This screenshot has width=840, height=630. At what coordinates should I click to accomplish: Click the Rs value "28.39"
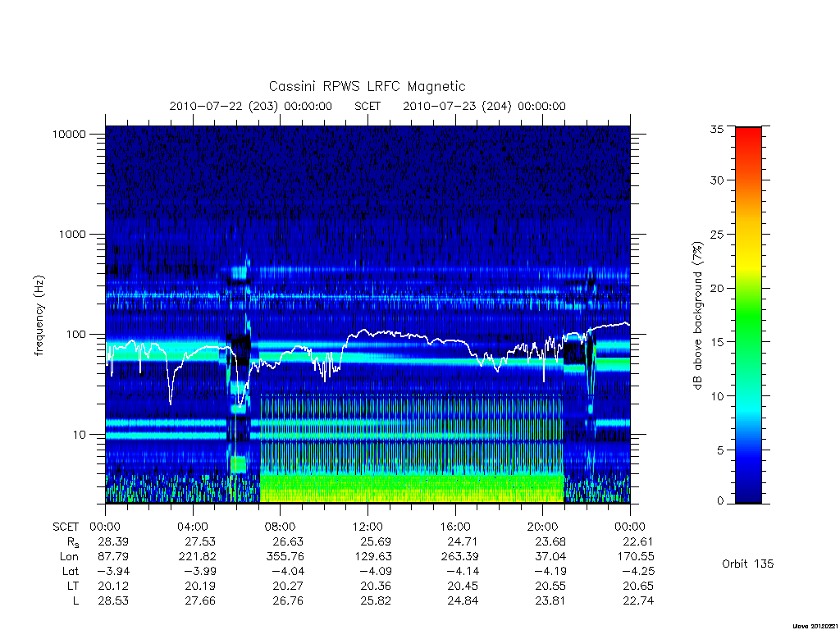point(113,541)
